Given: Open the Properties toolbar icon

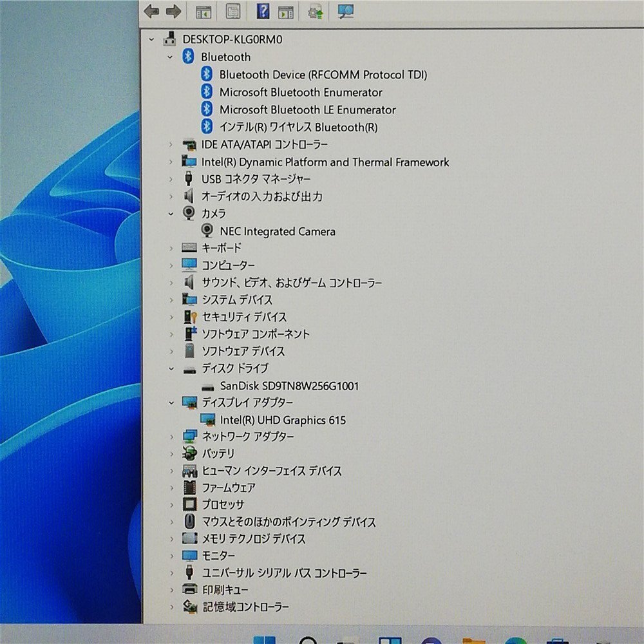Looking at the screenshot, I should [x=233, y=11].
